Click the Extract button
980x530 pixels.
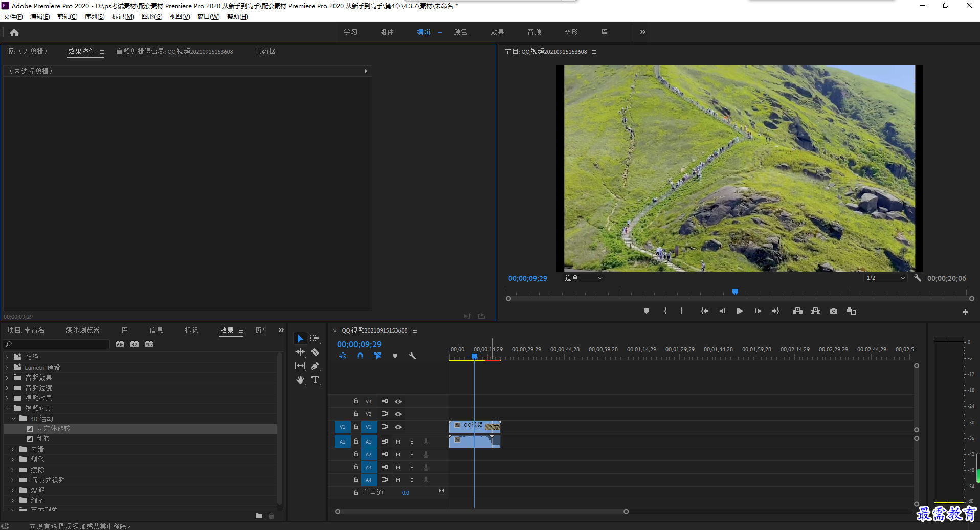pos(815,311)
